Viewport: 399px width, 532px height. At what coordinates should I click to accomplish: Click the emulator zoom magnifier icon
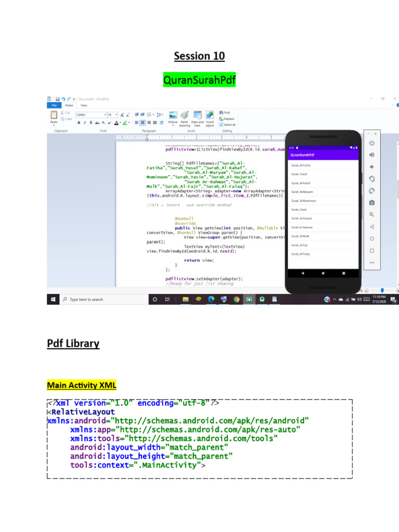(371, 215)
